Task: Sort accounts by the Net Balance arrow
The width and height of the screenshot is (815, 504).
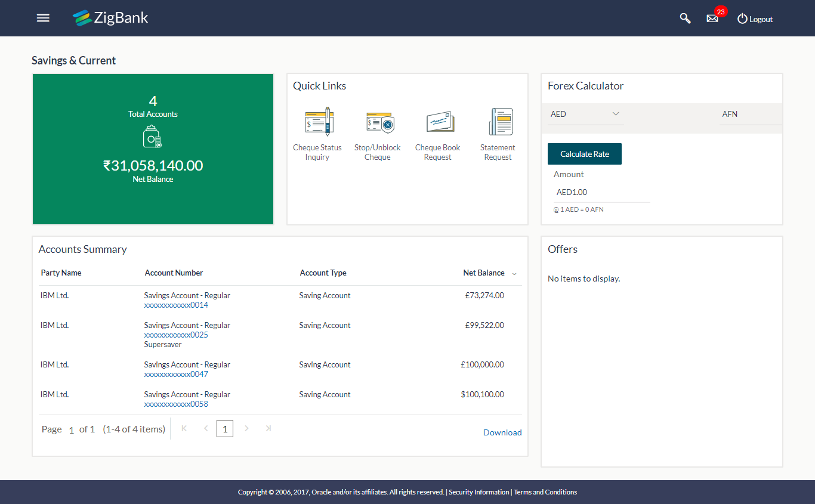Action: click(514, 274)
